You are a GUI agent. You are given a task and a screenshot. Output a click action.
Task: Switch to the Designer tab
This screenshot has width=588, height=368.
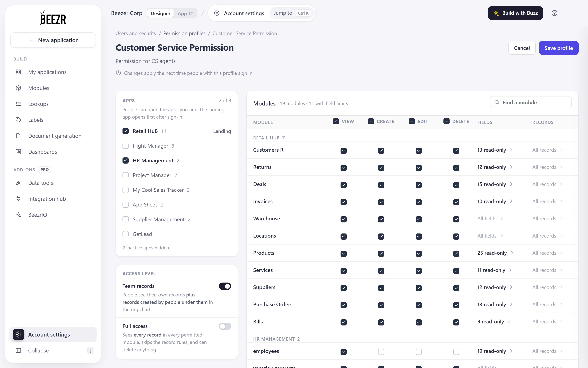point(160,13)
